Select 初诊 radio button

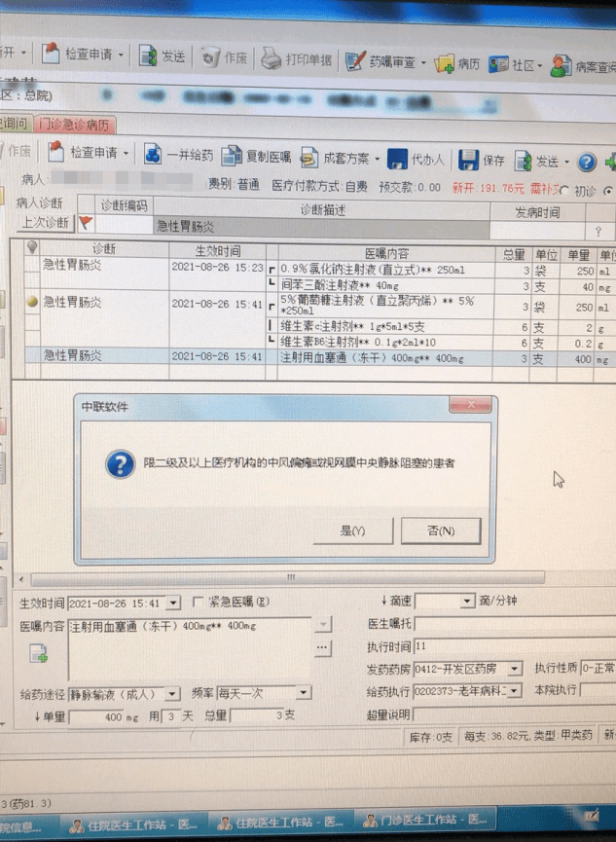(564, 191)
